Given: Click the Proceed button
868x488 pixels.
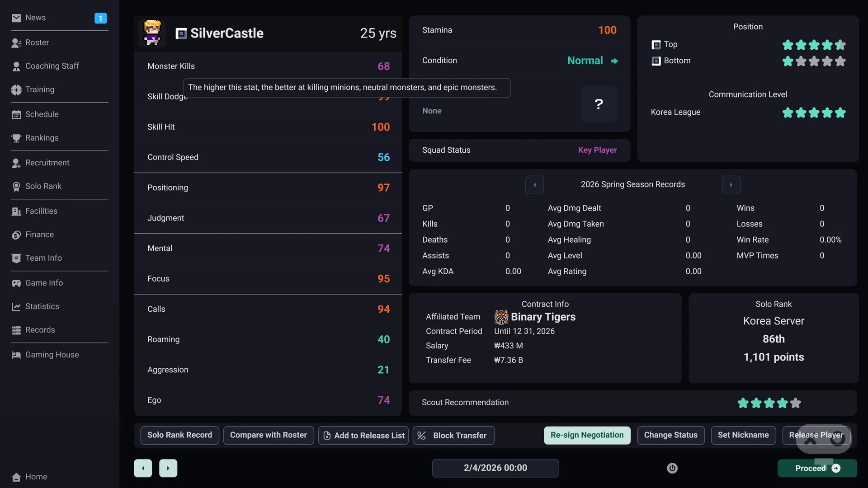Looking at the screenshot, I should (x=817, y=469).
